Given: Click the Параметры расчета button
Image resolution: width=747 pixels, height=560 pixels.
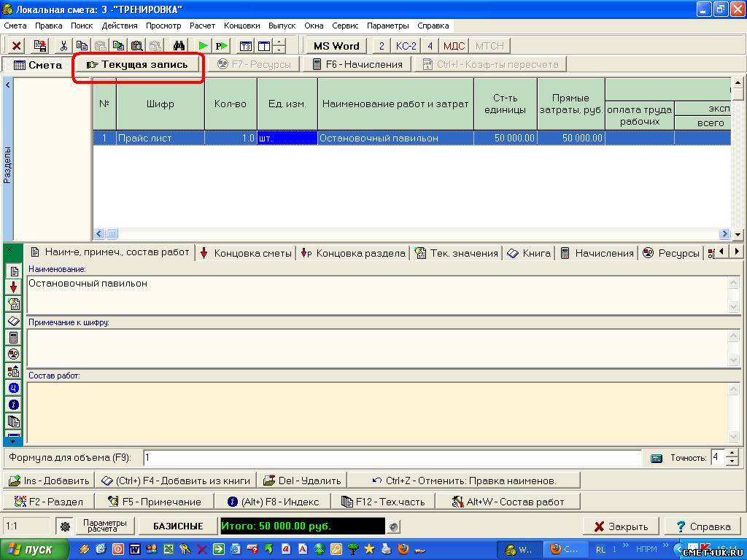Looking at the screenshot, I should [105, 526].
